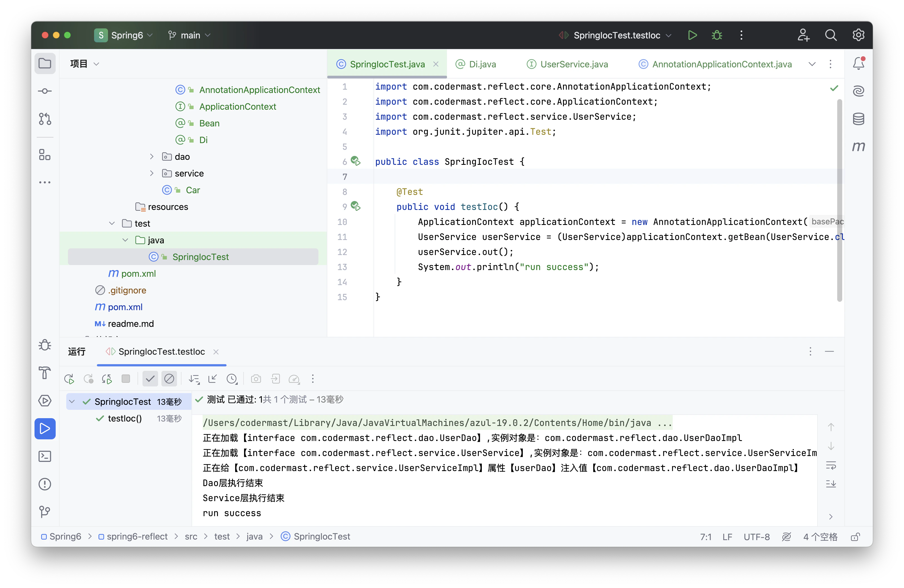
Task: Open the notifications bell panel
Action: 858,63
